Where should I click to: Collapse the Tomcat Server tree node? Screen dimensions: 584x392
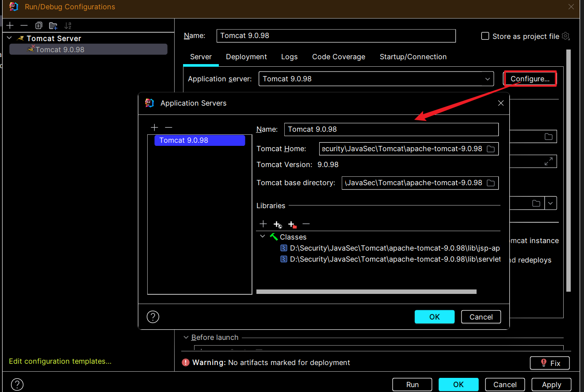[9, 38]
